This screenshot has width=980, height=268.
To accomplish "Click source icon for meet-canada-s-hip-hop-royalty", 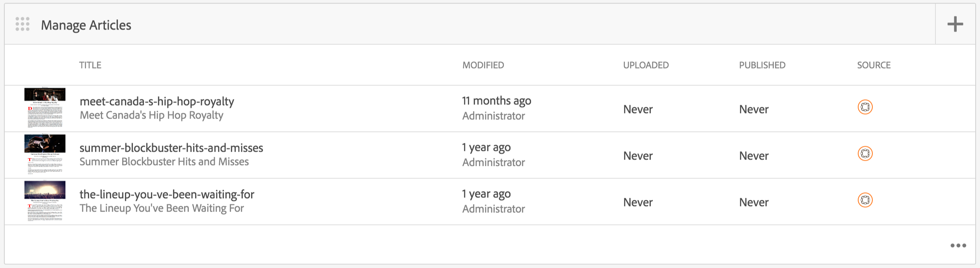I will pos(865,107).
